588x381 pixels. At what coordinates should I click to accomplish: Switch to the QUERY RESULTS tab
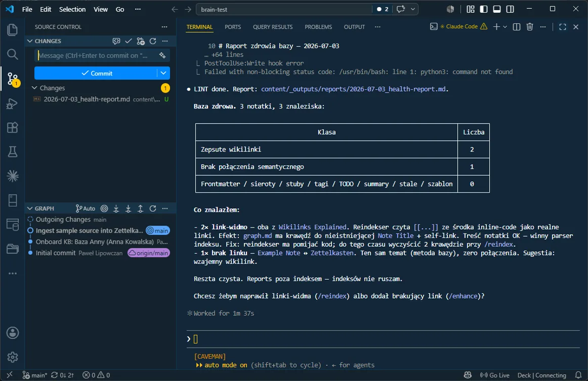[x=273, y=27]
